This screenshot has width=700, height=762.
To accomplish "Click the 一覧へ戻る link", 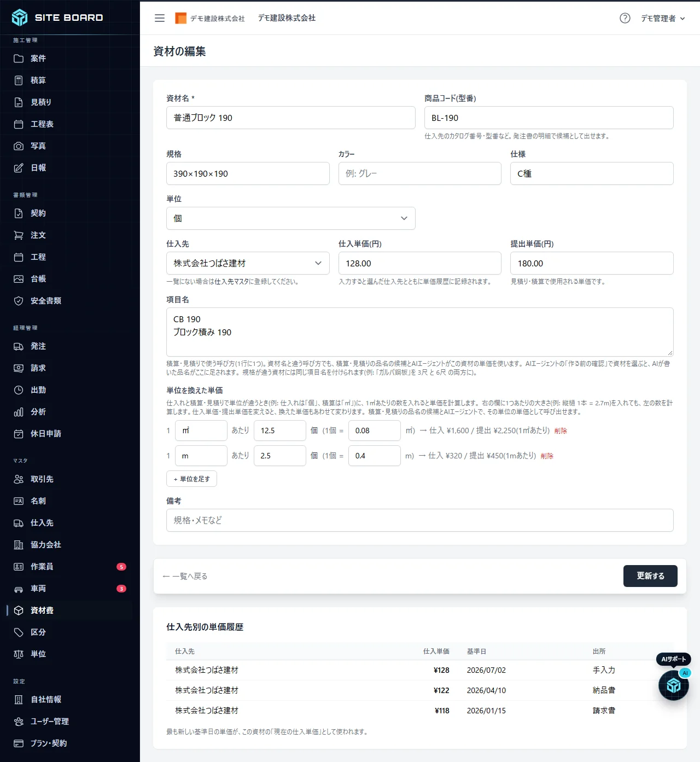I will (185, 576).
